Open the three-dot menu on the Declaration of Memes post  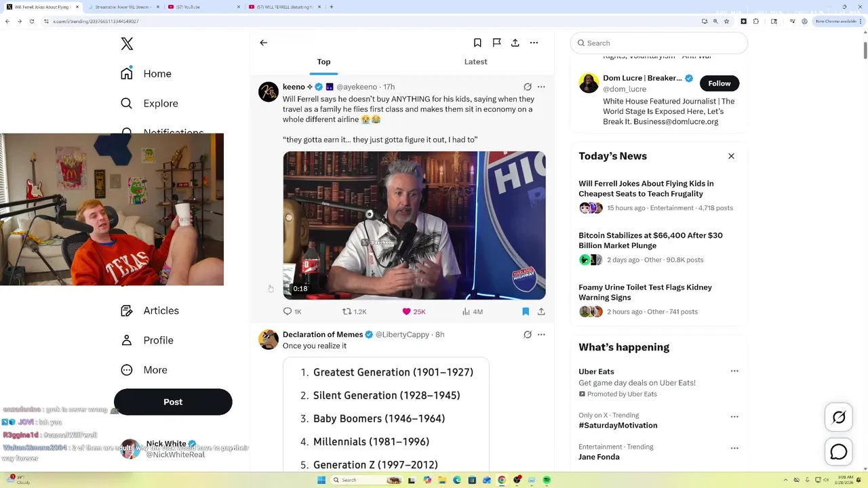(x=541, y=334)
